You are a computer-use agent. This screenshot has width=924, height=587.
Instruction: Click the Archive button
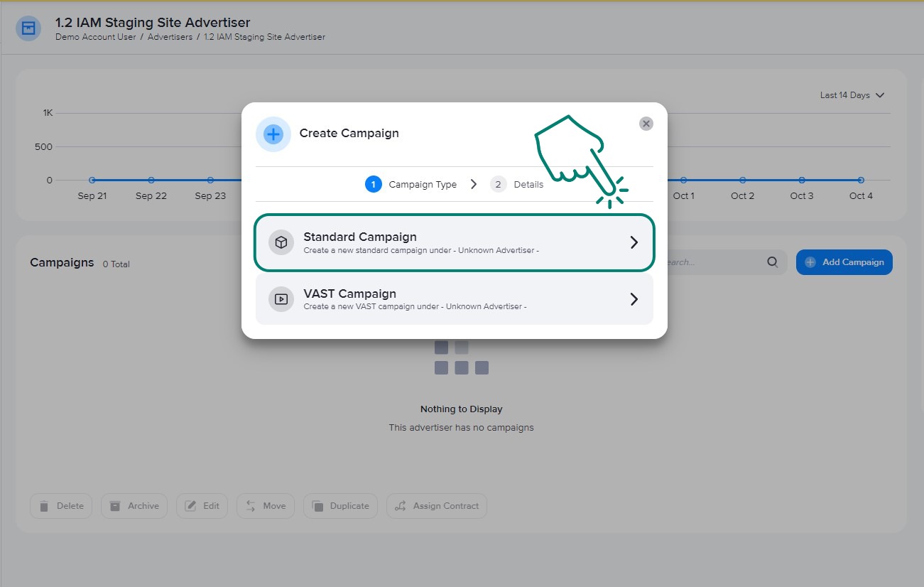pos(134,506)
